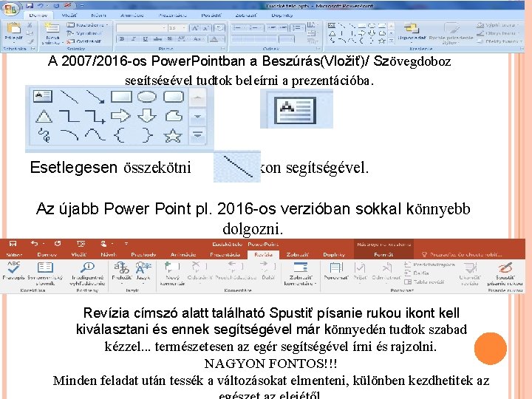The image size is (532, 399).
Task: Expand large shapes gallery with More button
Action: coord(198,135)
